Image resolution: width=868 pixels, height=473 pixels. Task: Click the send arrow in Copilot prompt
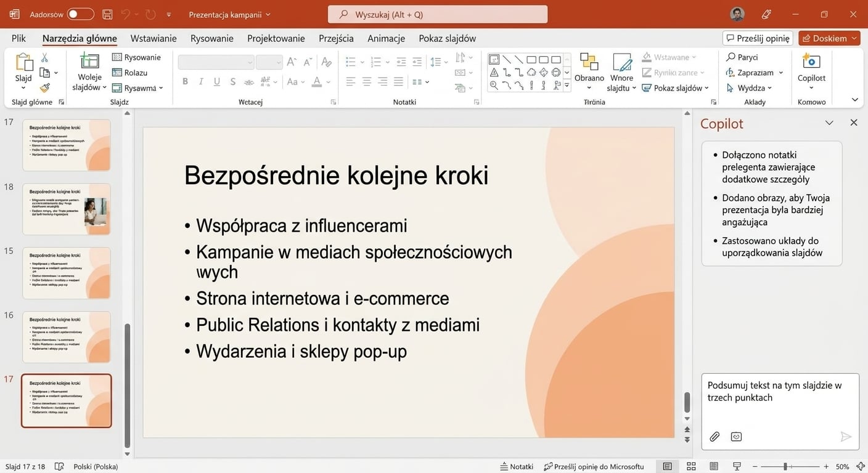pos(846,437)
